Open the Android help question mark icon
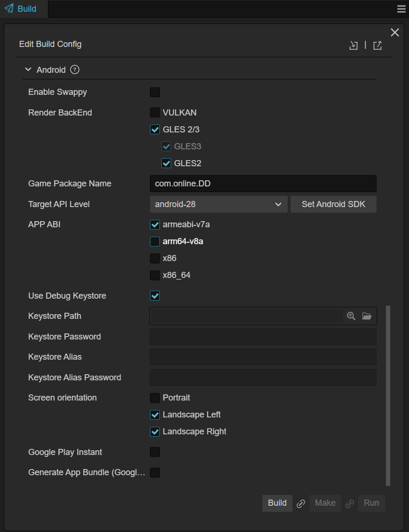The image size is (409, 532). pyautogui.click(x=75, y=69)
